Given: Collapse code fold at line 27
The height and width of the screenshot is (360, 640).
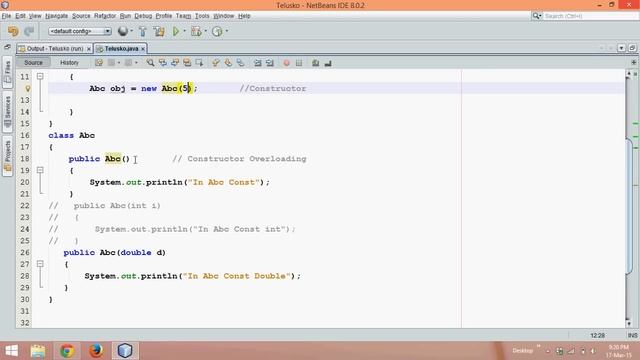Looking at the screenshot, I should click(40, 264).
